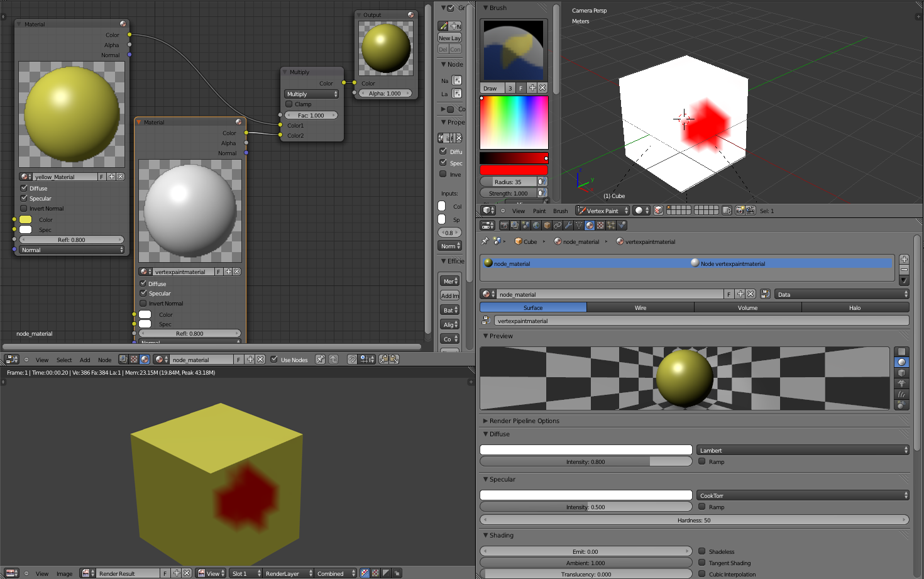This screenshot has height=579, width=924.
Task: Open the Modifiers wrench properties icon
Action: tap(568, 225)
